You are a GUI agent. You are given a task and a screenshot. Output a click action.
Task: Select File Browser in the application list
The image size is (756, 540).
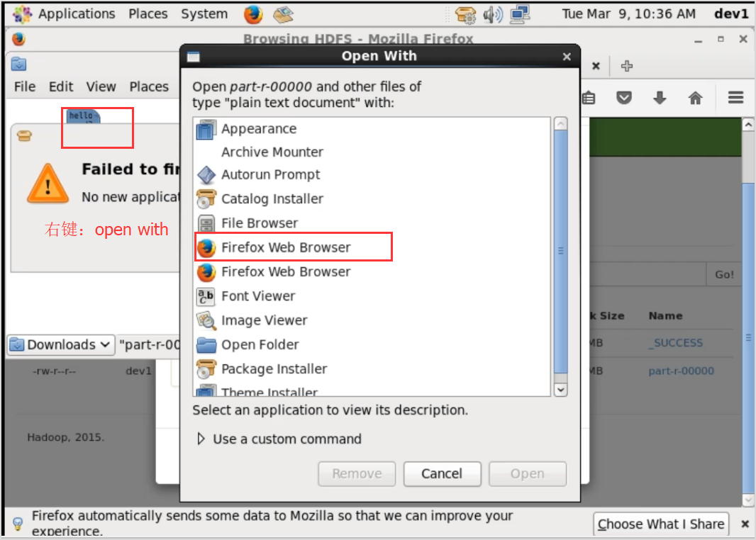pyautogui.click(x=372, y=223)
